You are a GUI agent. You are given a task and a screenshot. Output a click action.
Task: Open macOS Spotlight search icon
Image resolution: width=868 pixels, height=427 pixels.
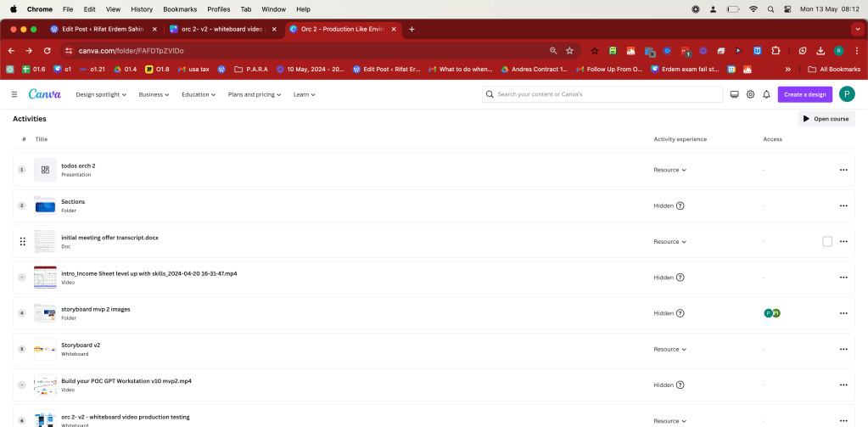point(771,9)
